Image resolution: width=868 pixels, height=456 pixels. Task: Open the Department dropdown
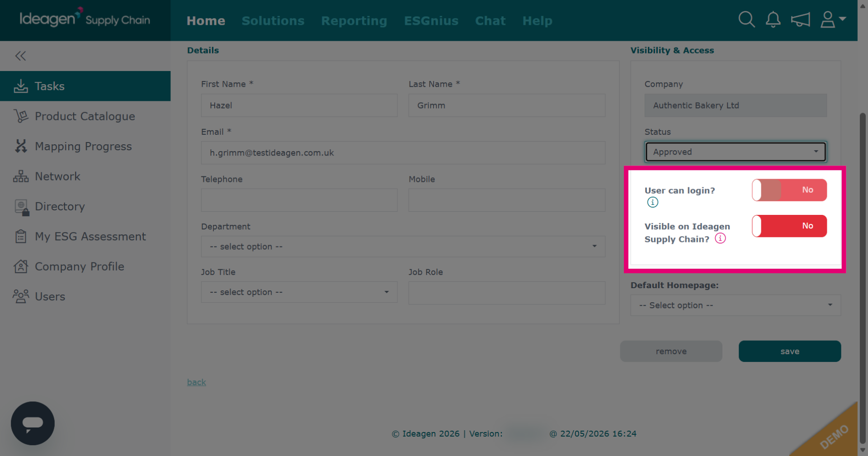point(403,247)
